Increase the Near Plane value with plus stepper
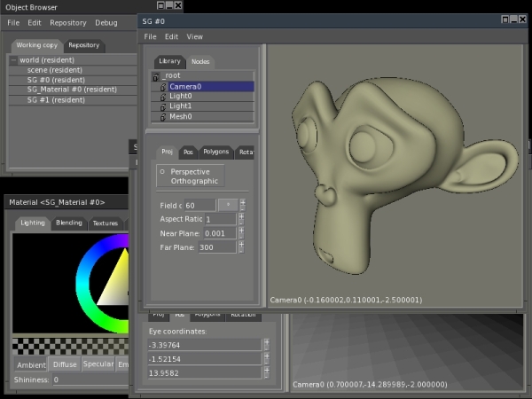Viewport: 532px width, 399px height. tap(243, 230)
